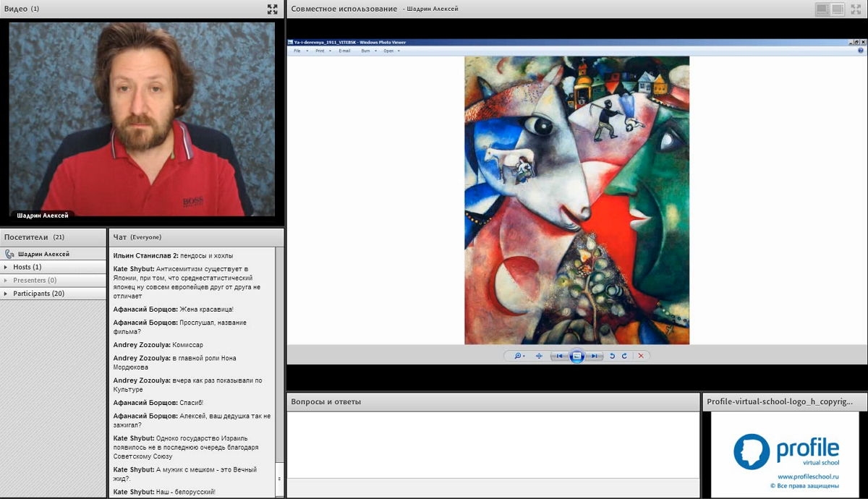Click the actual size fit icon
The height and width of the screenshot is (499, 868).
click(539, 356)
